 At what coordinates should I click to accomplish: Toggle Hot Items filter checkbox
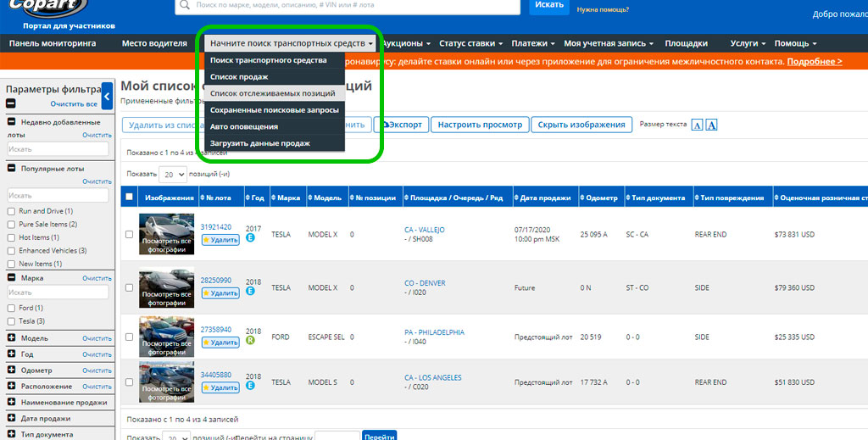tap(11, 238)
